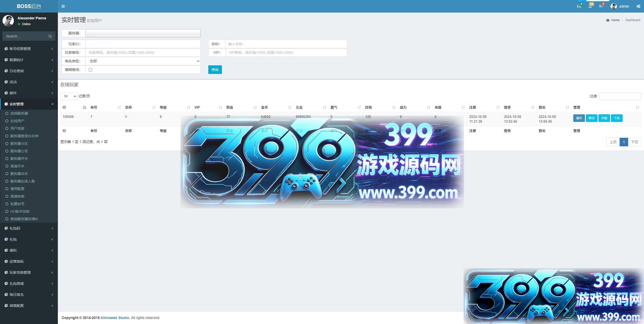This screenshot has width=644, height=324.
Task: Open 礼包商城 sidebar menu
Action: 29,284
